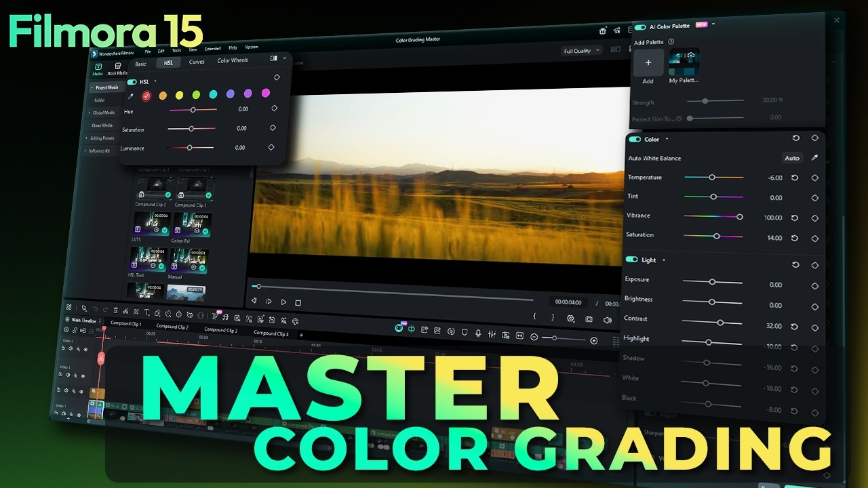
Task: Add a keyframe for Exposure
Action: click(814, 285)
